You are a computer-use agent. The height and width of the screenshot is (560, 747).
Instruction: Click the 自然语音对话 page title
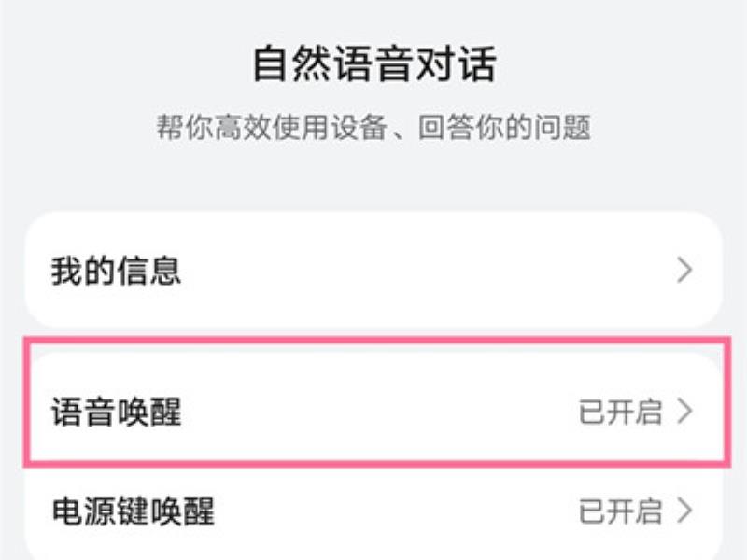coord(374,63)
